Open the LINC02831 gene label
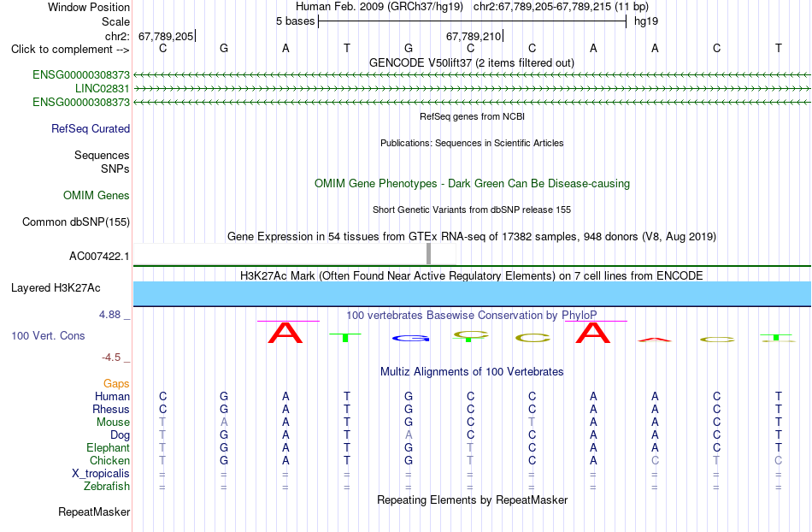Screen dimensions: 812x532 [x=102, y=89]
